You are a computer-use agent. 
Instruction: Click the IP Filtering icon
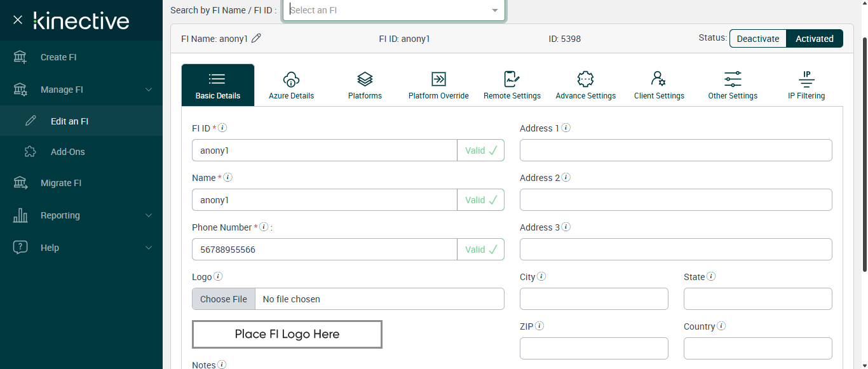[806, 79]
